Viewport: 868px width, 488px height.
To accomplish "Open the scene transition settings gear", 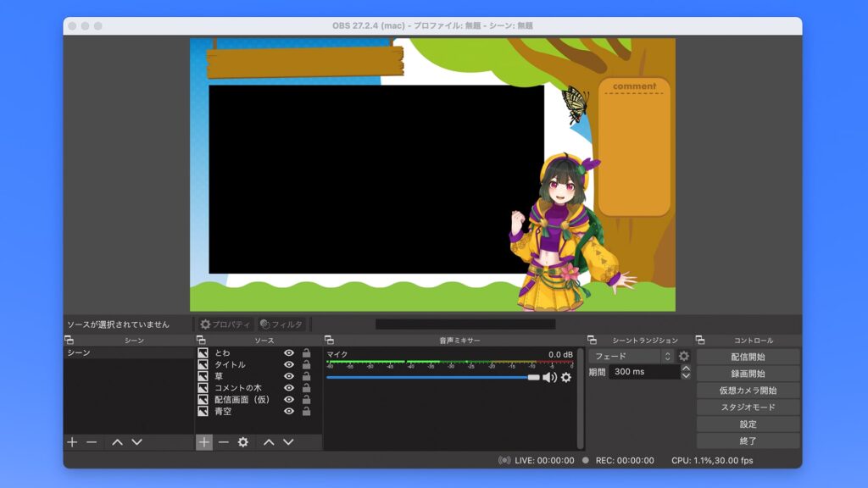I will coord(685,356).
